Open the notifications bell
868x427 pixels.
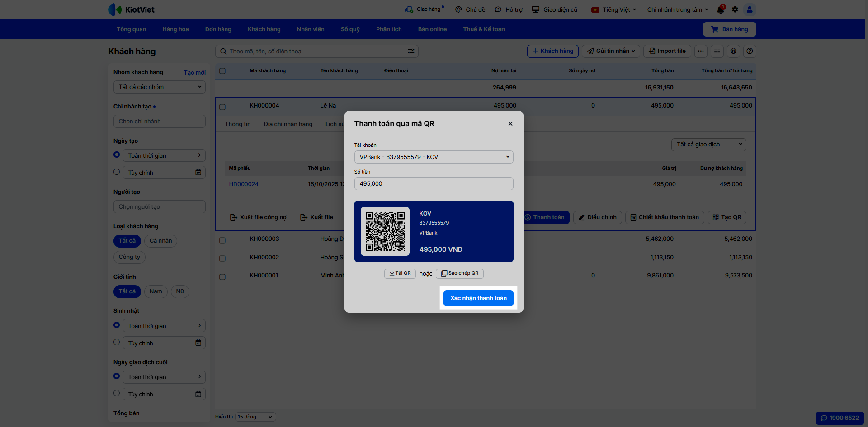pyautogui.click(x=721, y=9)
